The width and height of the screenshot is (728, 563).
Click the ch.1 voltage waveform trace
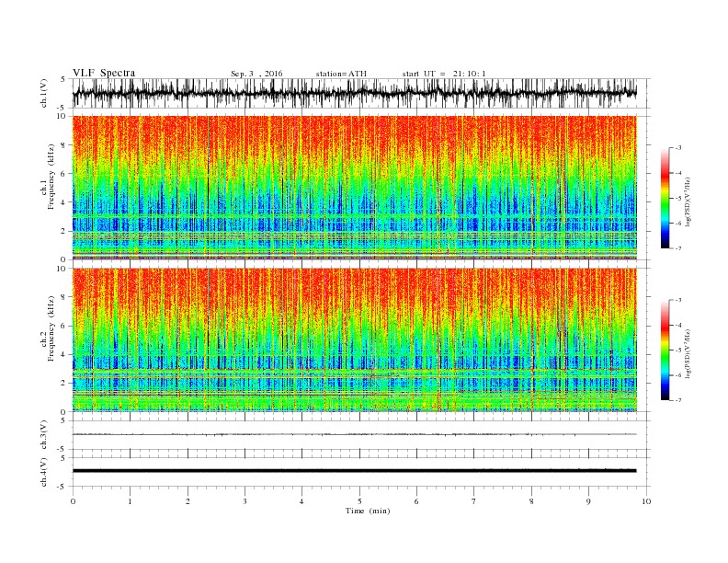click(354, 93)
